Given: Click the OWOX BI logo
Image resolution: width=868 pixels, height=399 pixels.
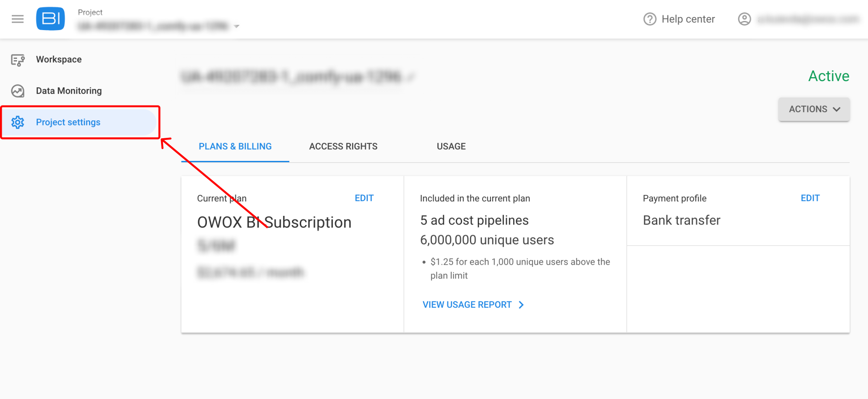Looking at the screenshot, I should 51,19.
